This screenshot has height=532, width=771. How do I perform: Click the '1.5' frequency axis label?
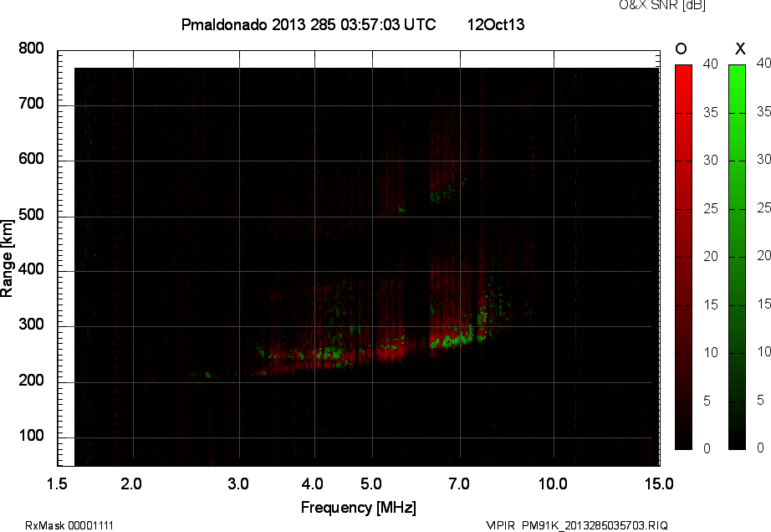click(57, 483)
